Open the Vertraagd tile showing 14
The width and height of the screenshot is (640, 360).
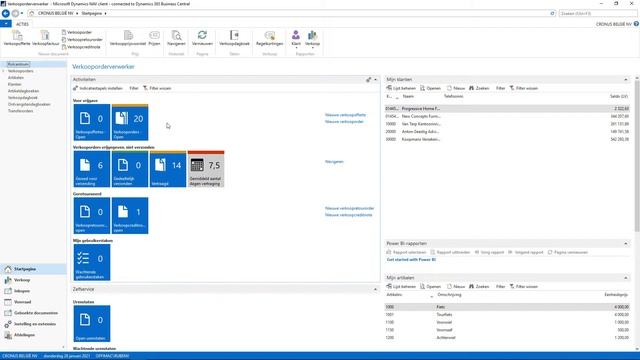click(168, 169)
